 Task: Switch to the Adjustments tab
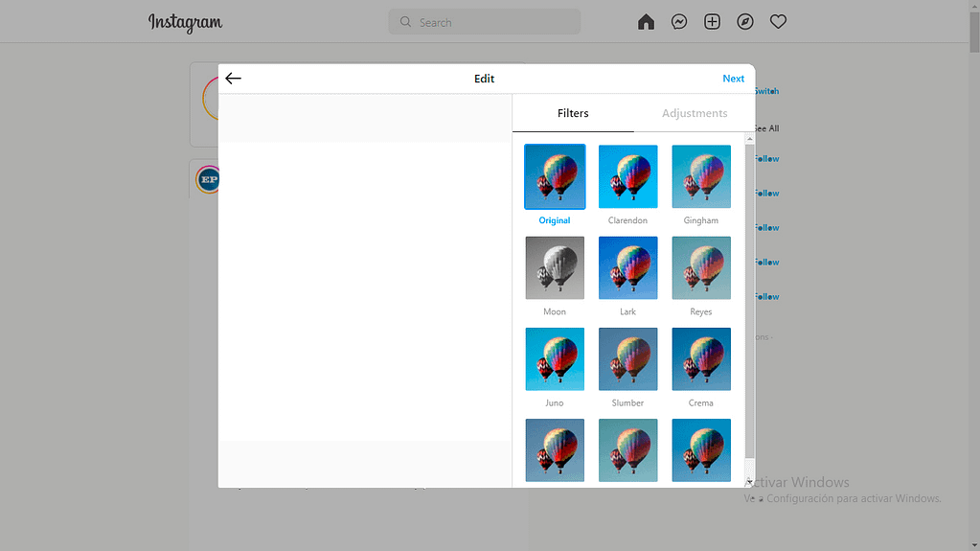tap(695, 113)
